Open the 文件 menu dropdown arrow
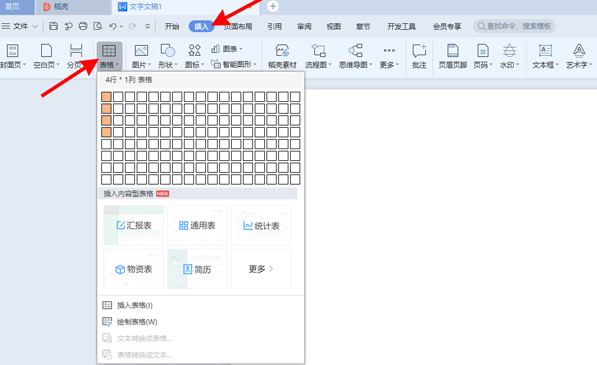This screenshot has width=597, height=365. pyautogui.click(x=35, y=26)
